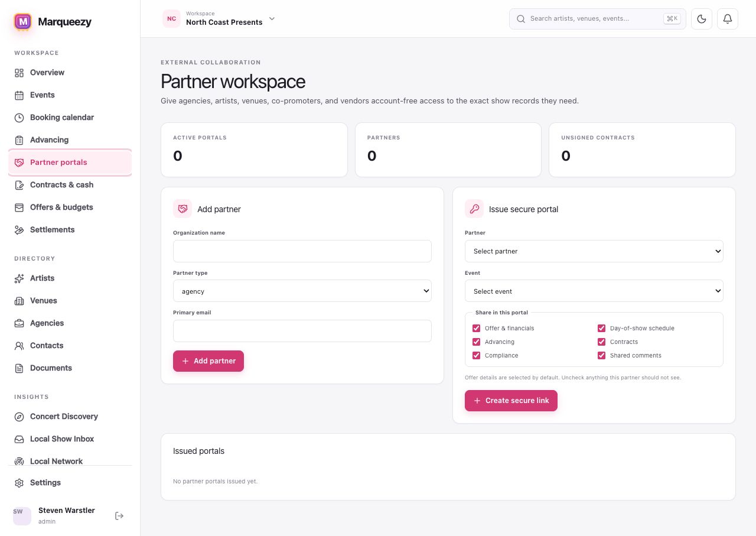Image resolution: width=756 pixels, height=536 pixels.
Task: Uncheck Shared comments checkbox
Action: 602,355
